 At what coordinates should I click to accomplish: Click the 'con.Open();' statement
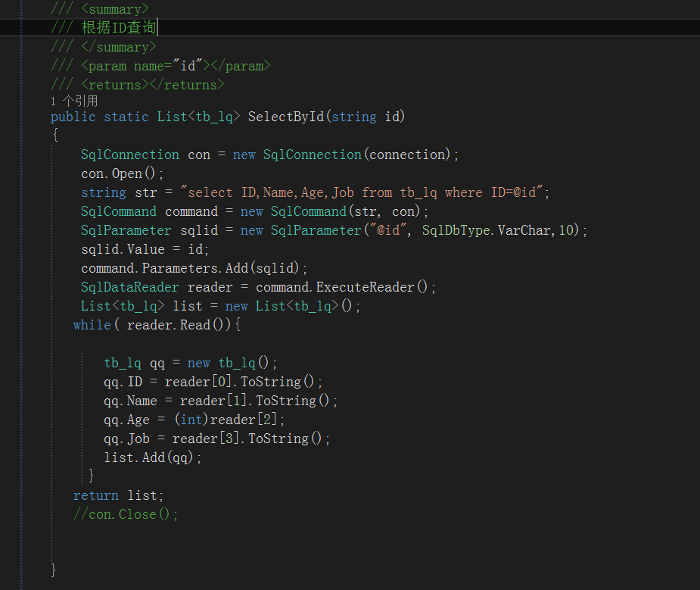[123, 173]
